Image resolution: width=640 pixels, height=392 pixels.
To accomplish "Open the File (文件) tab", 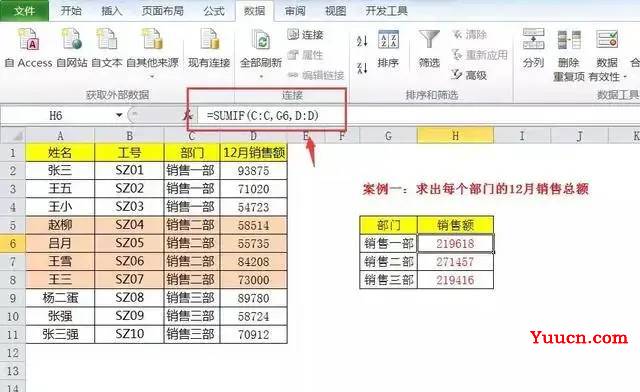I will pos(24,11).
